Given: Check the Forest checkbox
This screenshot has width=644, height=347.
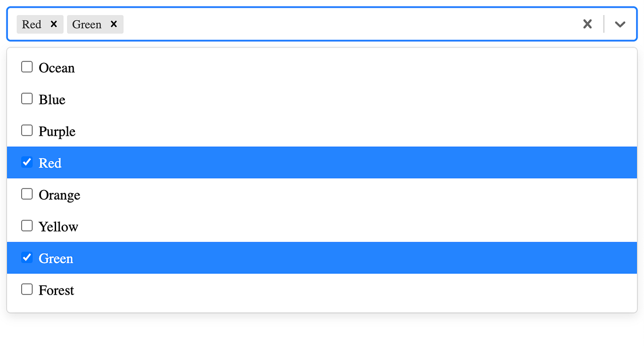Looking at the screenshot, I should tap(27, 289).
